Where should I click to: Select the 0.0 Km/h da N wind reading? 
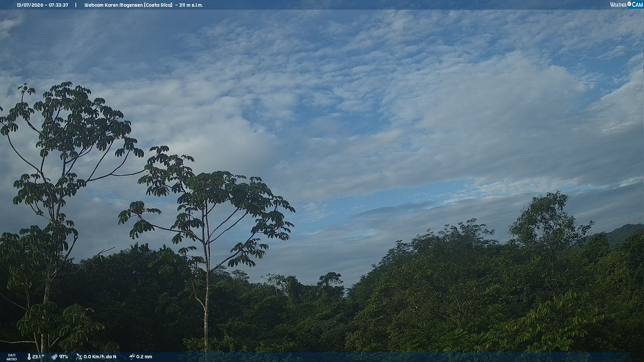click(x=100, y=357)
